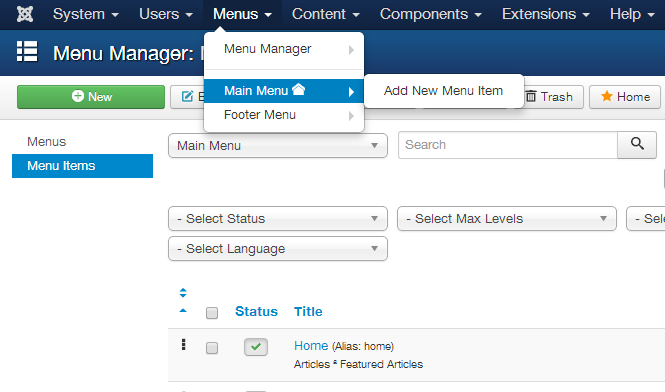Click into the Search field

pos(508,145)
